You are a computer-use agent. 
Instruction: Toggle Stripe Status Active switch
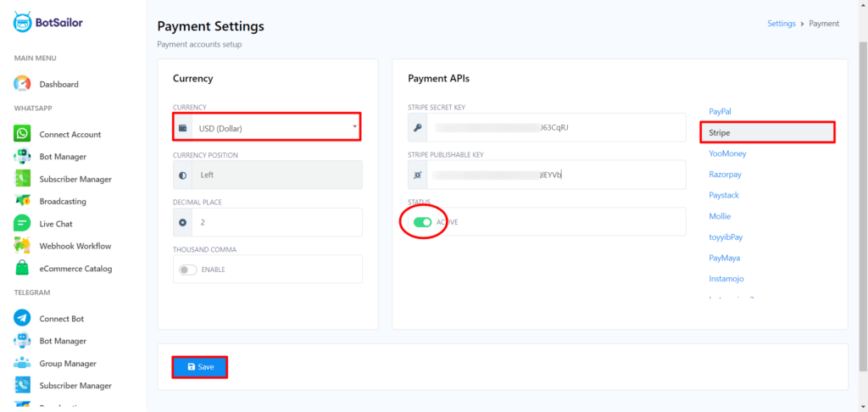coord(422,222)
